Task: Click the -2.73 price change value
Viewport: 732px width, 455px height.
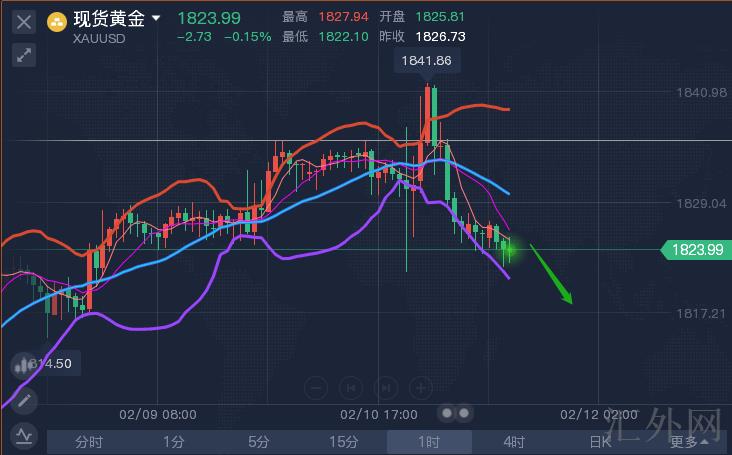Action: (x=194, y=36)
